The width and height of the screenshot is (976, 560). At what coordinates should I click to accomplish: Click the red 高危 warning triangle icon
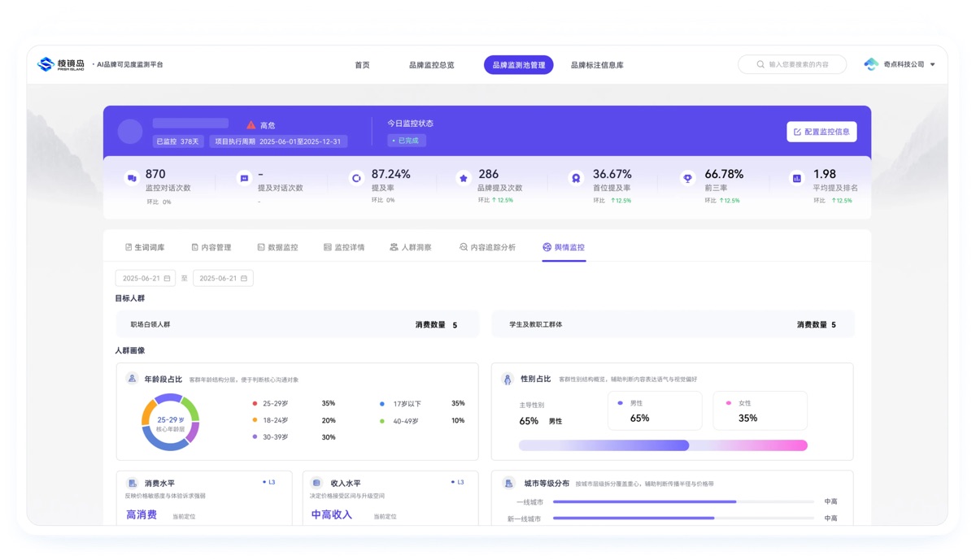(251, 125)
